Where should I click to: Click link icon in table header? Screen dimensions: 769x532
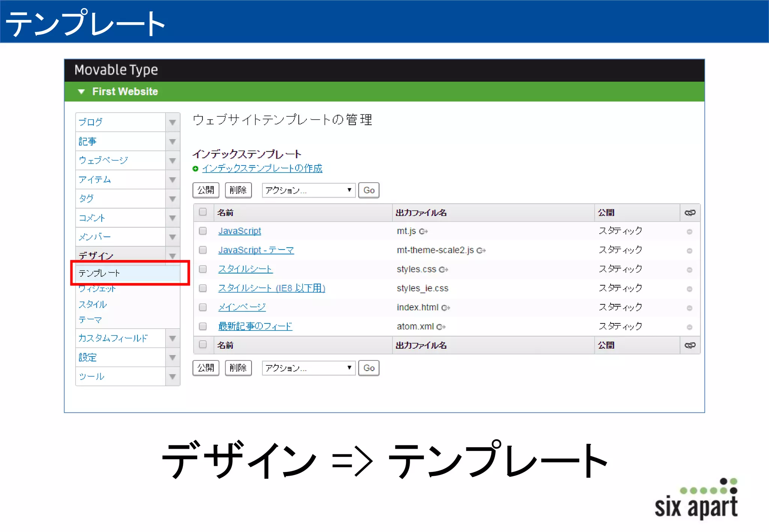click(x=690, y=213)
